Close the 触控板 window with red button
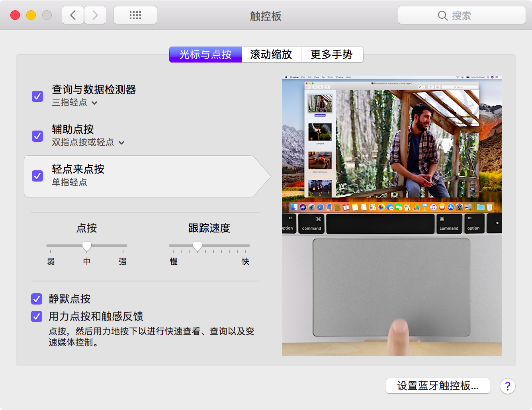The width and height of the screenshot is (532, 410). click(x=15, y=15)
